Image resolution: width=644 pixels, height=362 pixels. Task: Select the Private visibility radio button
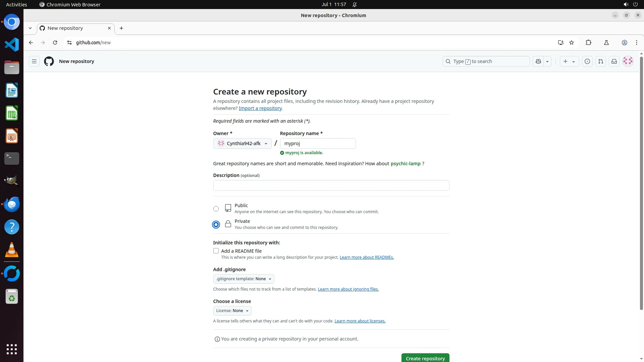click(216, 225)
